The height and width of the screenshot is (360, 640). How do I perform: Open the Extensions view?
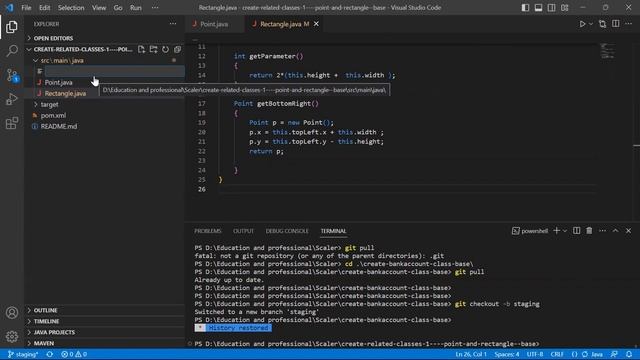12,123
